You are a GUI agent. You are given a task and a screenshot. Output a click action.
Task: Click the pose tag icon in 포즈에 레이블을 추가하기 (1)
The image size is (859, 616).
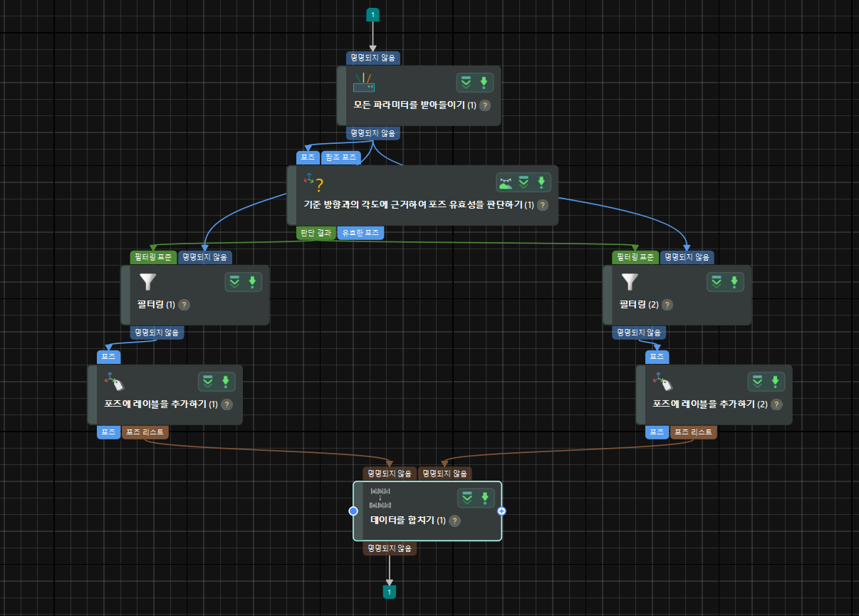[114, 382]
